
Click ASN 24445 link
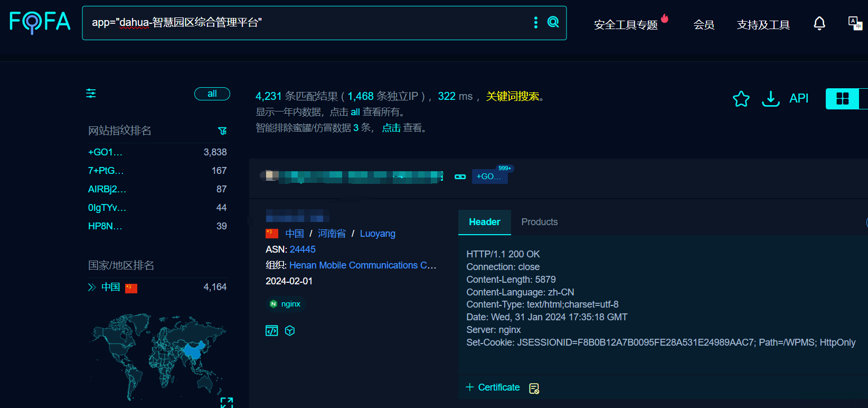[303, 249]
